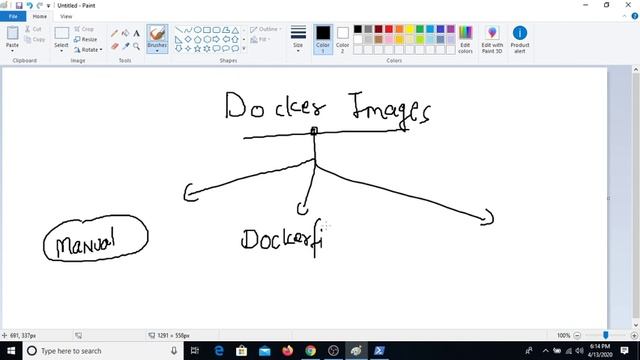Choose the Rectangle shape
The height and width of the screenshot is (360, 640).
tap(207, 30)
